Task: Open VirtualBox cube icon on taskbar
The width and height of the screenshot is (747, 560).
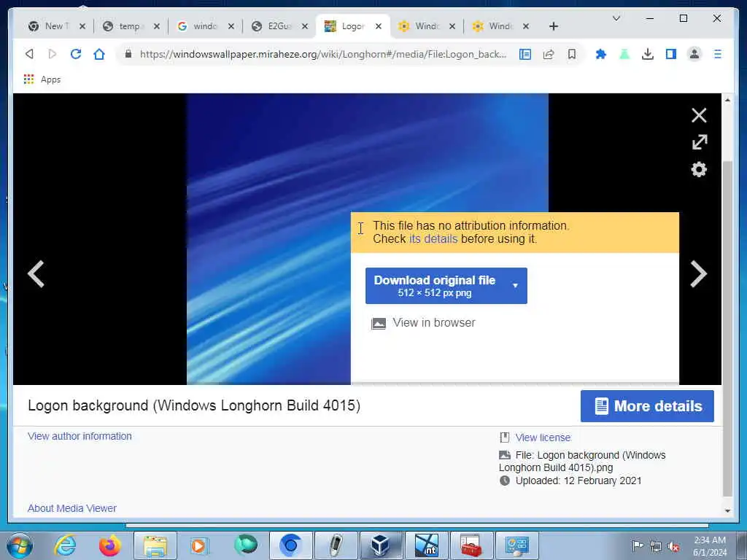Action: pyautogui.click(x=381, y=545)
